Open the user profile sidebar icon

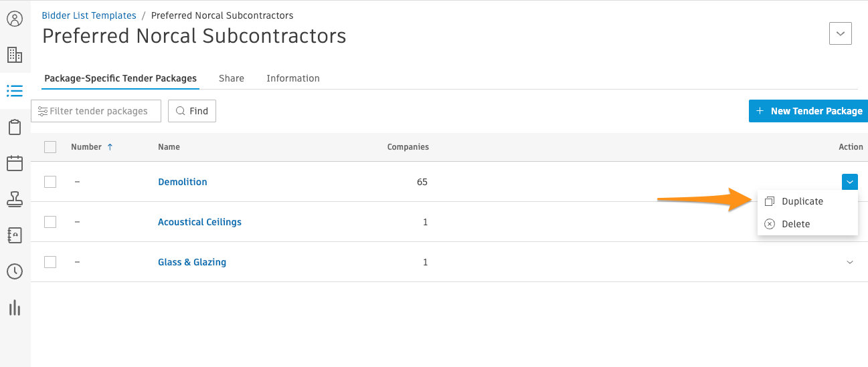tap(15, 19)
